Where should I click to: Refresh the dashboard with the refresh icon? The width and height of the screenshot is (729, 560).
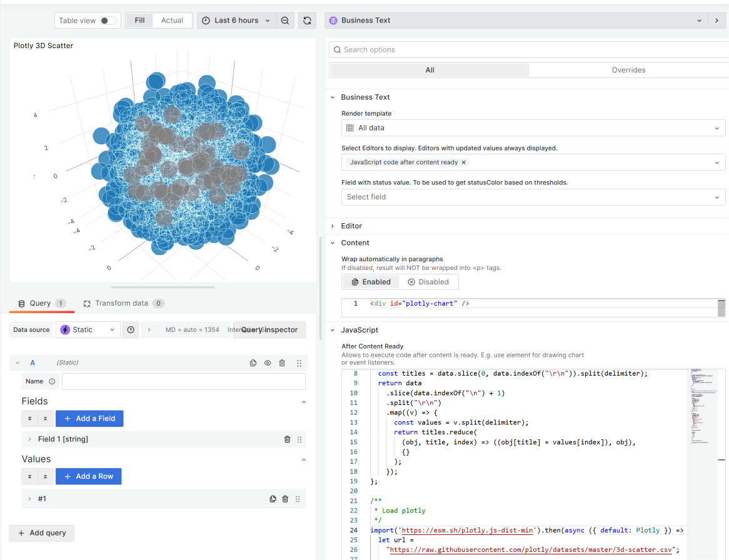307,20
